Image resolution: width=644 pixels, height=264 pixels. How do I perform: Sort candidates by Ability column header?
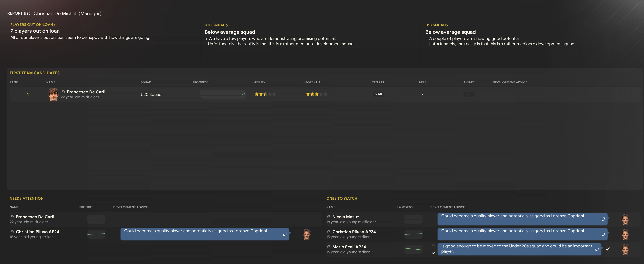click(x=260, y=82)
